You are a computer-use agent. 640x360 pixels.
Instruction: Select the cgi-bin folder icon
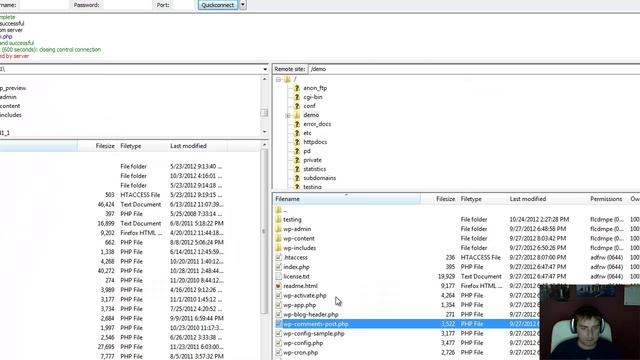(297, 97)
